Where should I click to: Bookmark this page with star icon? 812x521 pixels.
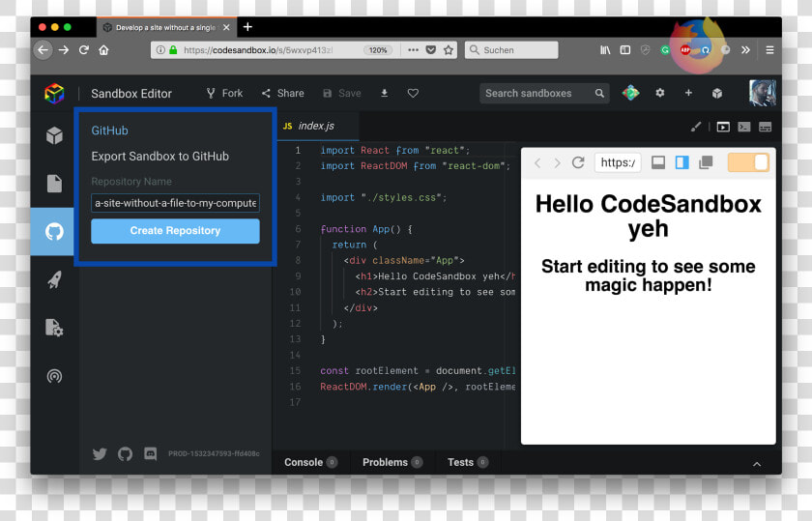coord(449,50)
